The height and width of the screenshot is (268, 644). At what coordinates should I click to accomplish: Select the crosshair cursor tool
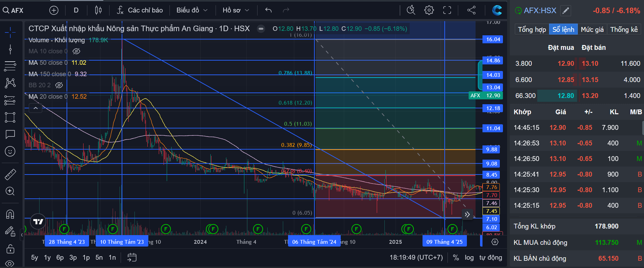tap(10, 33)
